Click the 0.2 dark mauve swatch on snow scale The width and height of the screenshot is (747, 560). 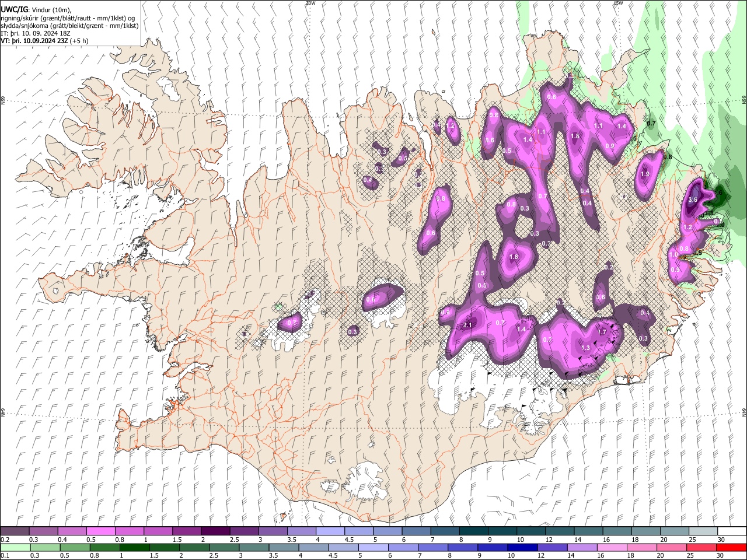15,531
